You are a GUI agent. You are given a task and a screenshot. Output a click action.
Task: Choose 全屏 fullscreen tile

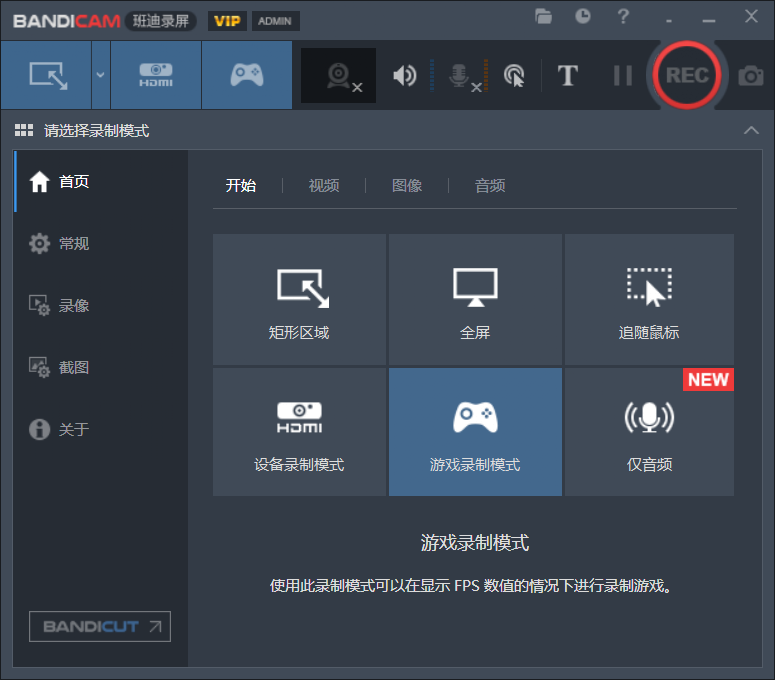tap(475, 299)
